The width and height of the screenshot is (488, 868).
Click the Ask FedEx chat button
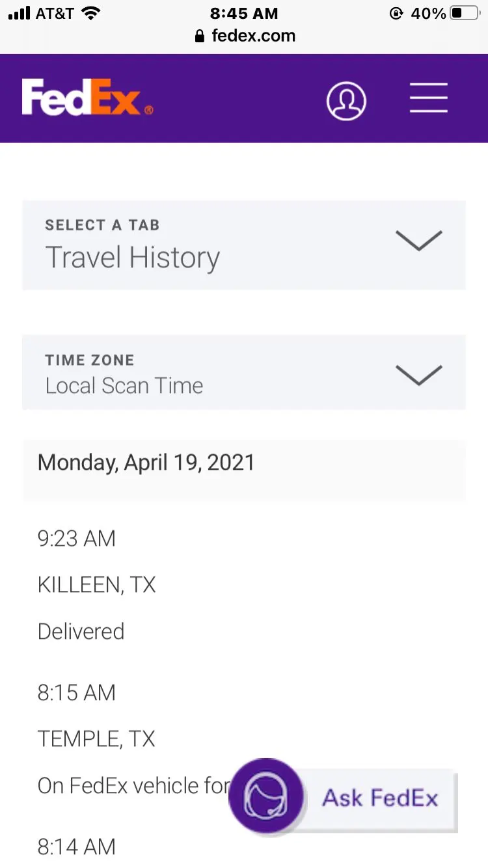pos(381,798)
